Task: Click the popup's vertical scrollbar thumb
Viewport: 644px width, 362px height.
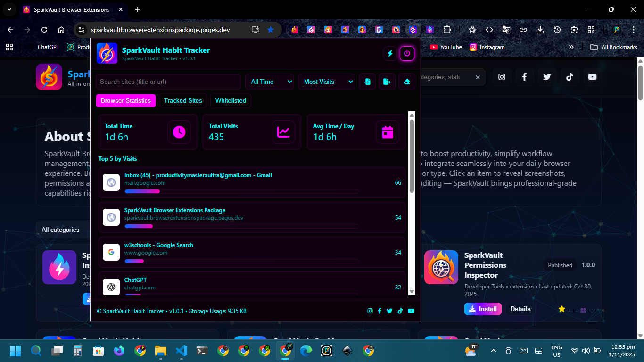Action: click(x=412, y=156)
